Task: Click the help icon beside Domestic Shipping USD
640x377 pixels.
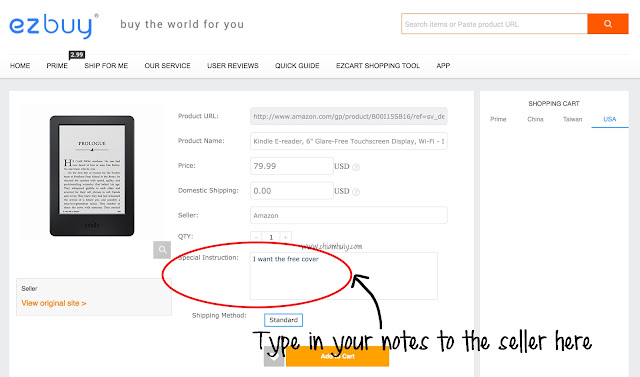Action: pos(356,192)
